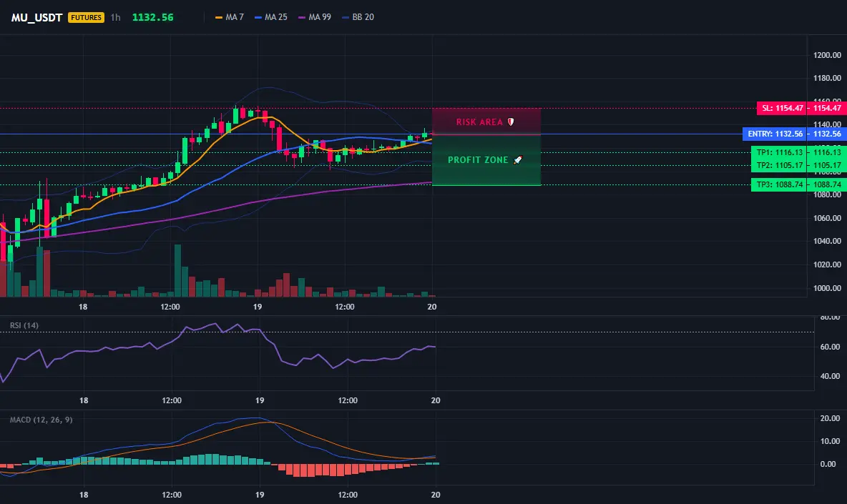
Task: Click the TP1: 1116.13 label
Action: point(779,152)
